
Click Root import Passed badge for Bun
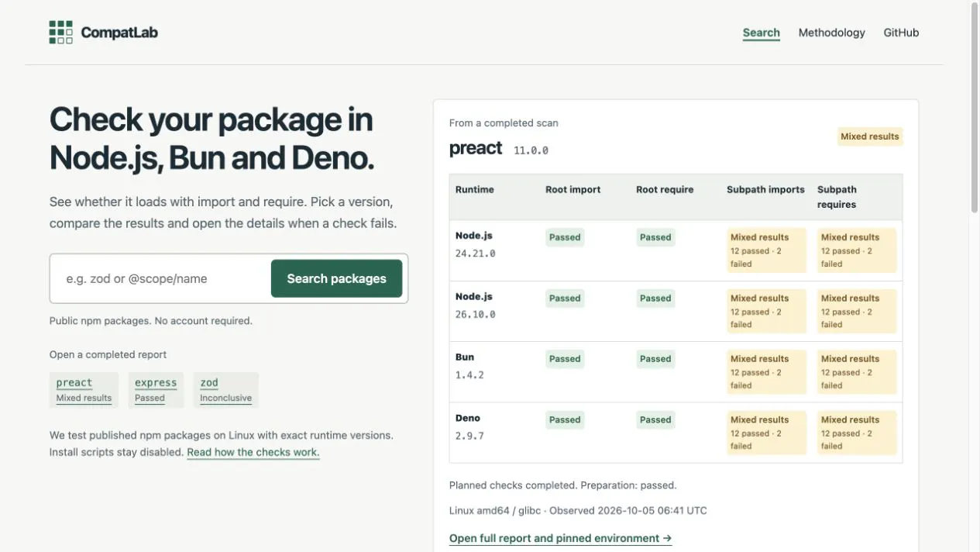tap(565, 359)
